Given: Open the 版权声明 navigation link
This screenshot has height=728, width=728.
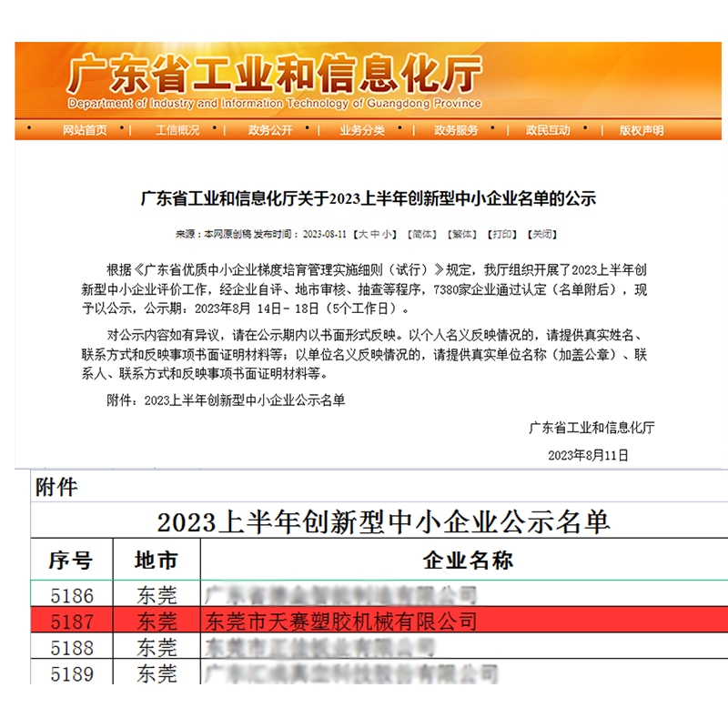Looking at the screenshot, I should [x=642, y=130].
